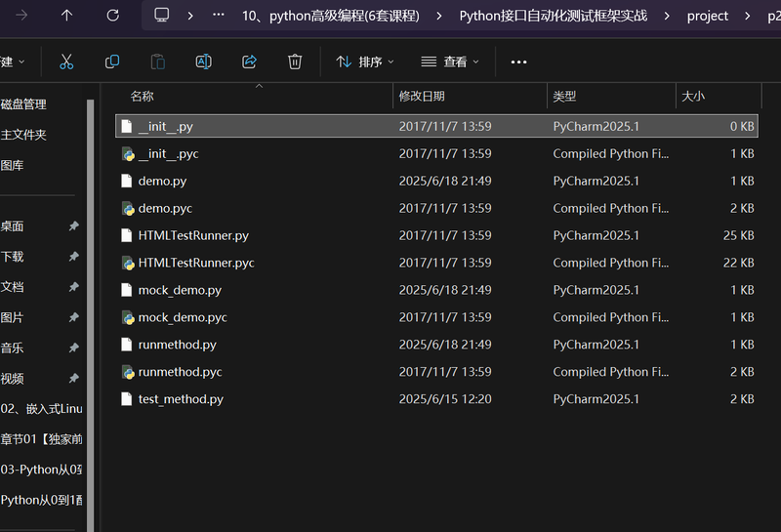Click the Share icon in toolbar
Image resolution: width=781 pixels, height=532 pixels.
249,61
